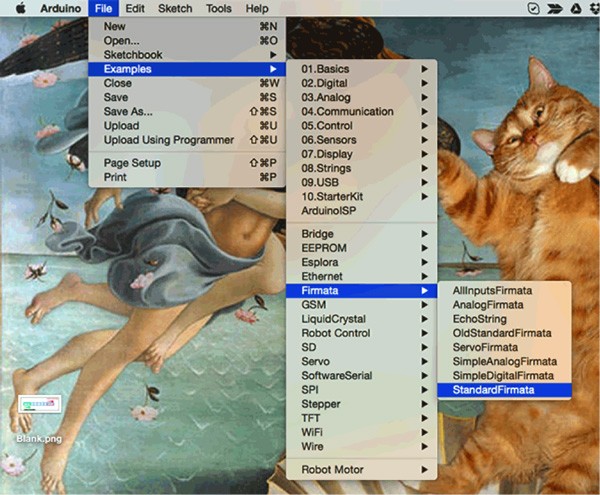The height and width of the screenshot is (495, 600).
Task: Choose Save As... from the File menu
Action: [187, 111]
